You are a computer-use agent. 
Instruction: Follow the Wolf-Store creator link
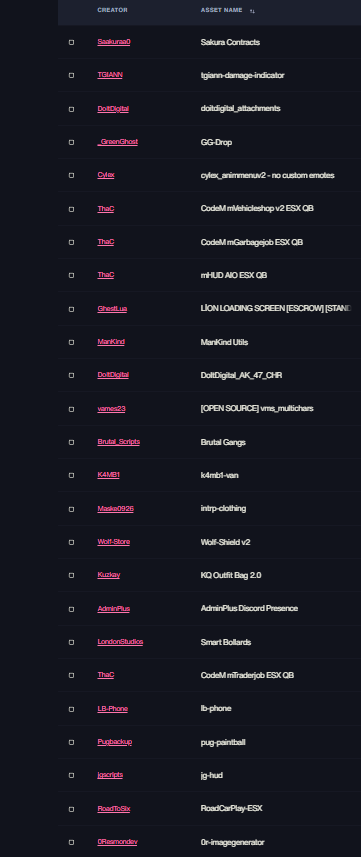(114, 542)
